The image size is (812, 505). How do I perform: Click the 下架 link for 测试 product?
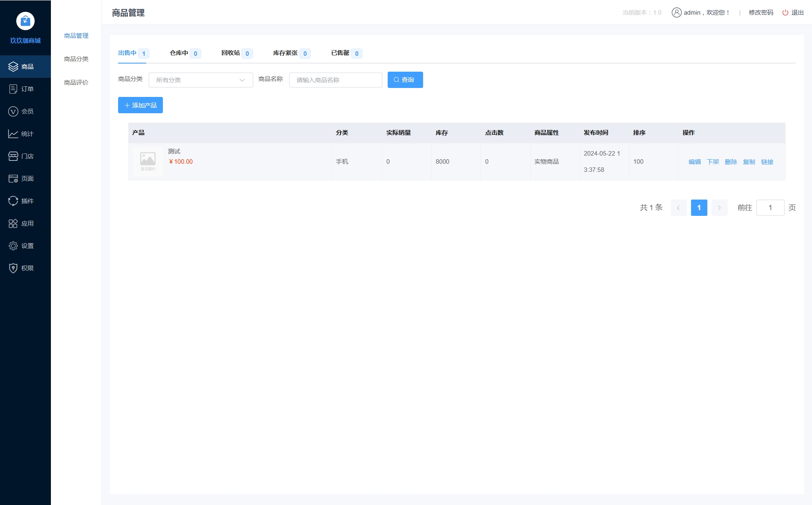pos(713,162)
